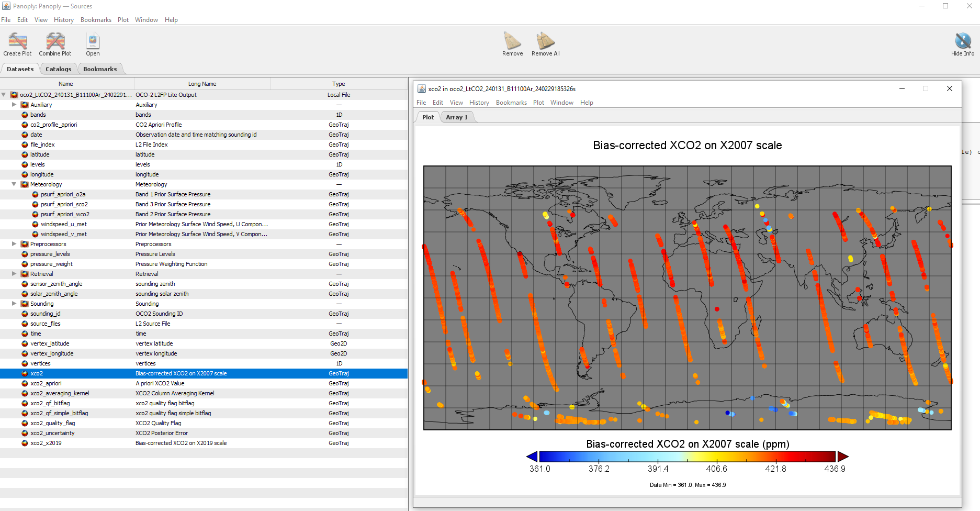Screen dimensions: 980x511
Task: Select the solar_zenith_angle row
Action: tap(204, 294)
